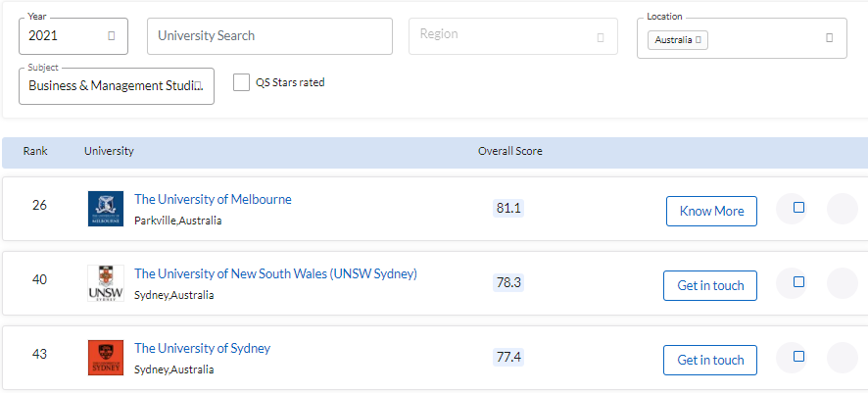Click the University column header
This screenshot has width=868, height=393.
109,151
